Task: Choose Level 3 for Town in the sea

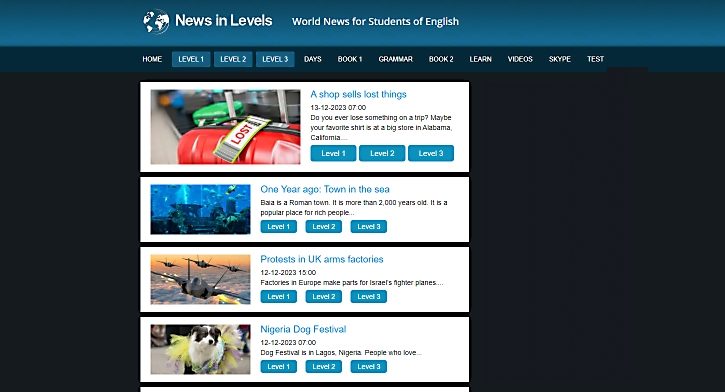Action: (369, 227)
